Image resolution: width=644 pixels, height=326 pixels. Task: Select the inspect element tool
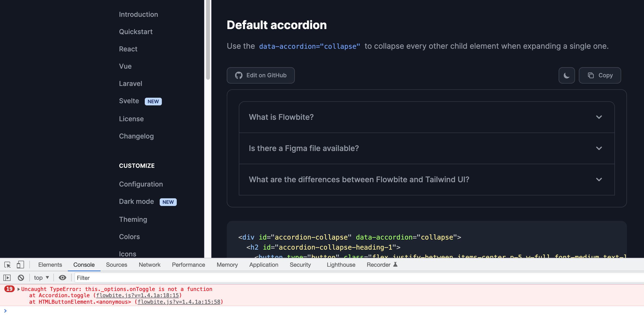point(7,265)
